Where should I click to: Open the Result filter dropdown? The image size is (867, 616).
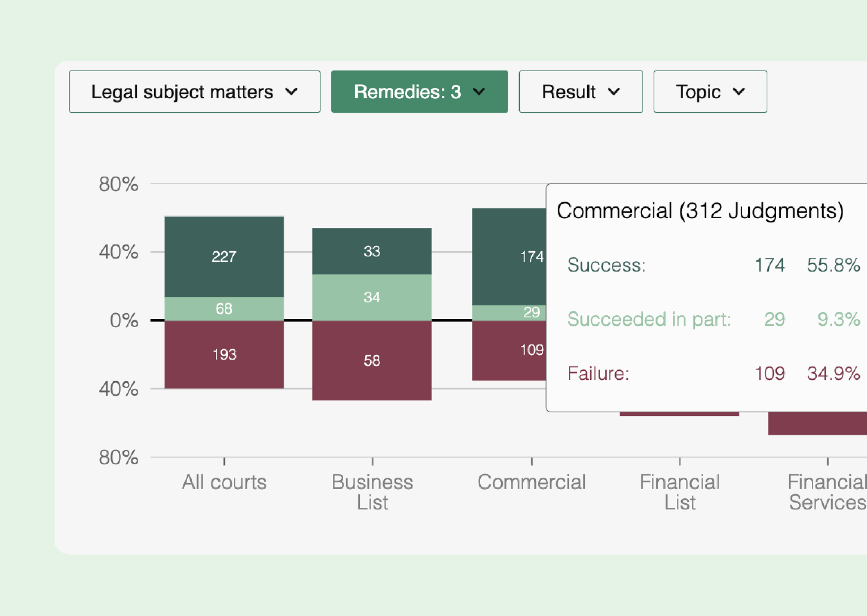click(x=581, y=91)
